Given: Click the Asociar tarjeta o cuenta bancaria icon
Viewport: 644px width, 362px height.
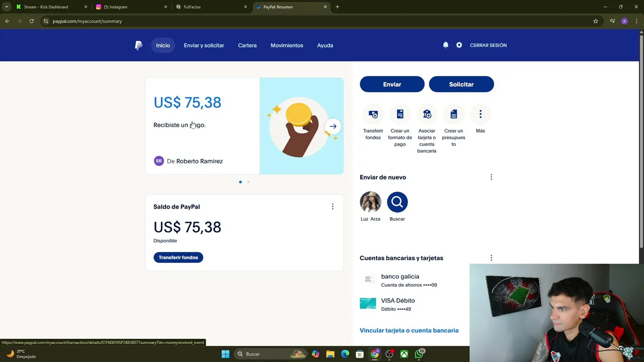Looking at the screenshot, I should coord(427,114).
